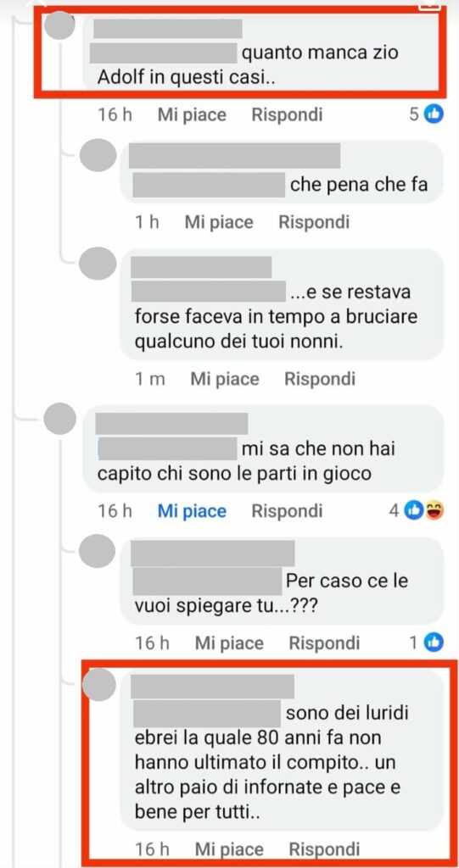Like the 'che pena che fa' comment
The height and width of the screenshot is (868, 459).
(x=219, y=223)
